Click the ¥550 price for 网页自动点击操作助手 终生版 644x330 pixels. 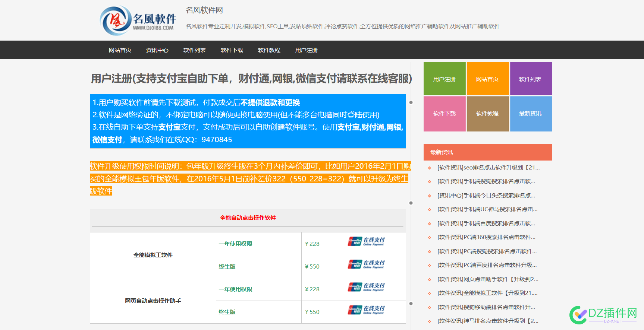click(x=312, y=312)
